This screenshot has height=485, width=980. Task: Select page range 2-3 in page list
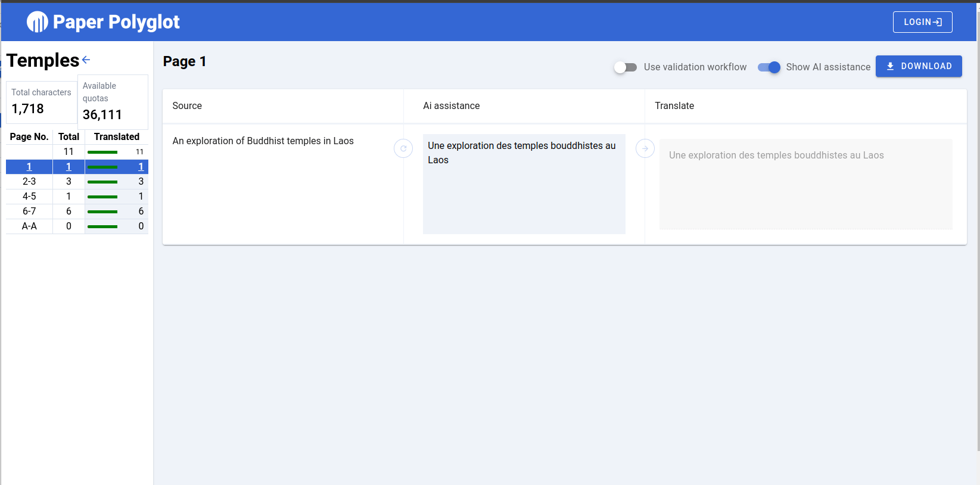pos(29,182)
